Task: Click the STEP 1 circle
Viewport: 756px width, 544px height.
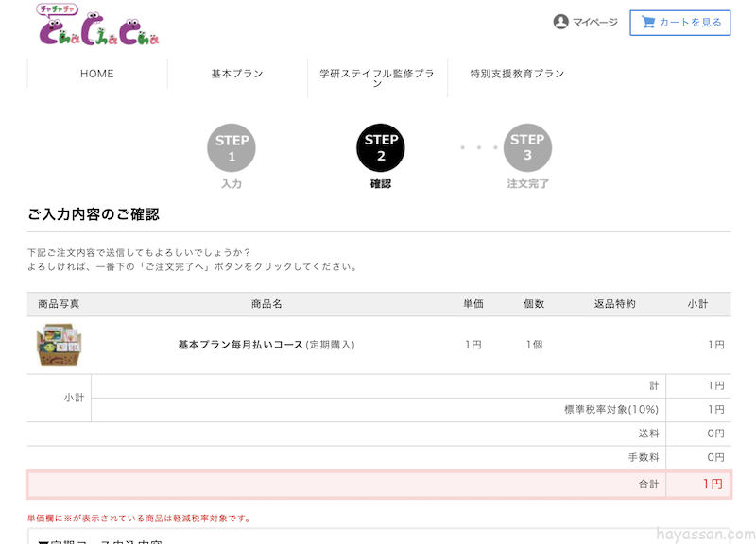Action: (232, 147)
